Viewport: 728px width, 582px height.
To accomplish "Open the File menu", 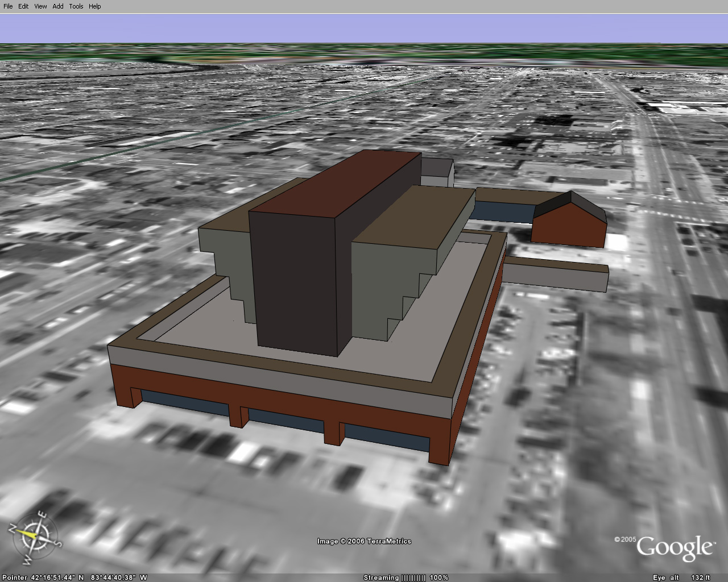I will [8, 6].
